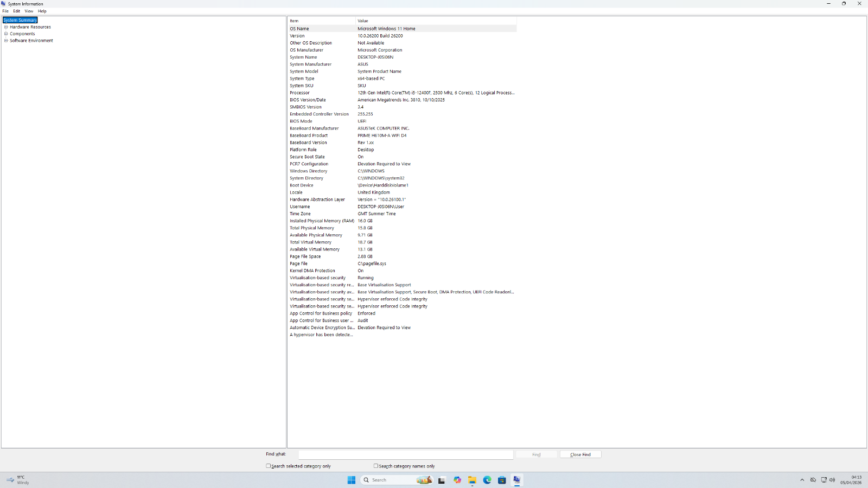Viewport: 868px width, 488px height.
Task: Select the 'Hardware Abstraction Layer' item
Action: point(317,199)
